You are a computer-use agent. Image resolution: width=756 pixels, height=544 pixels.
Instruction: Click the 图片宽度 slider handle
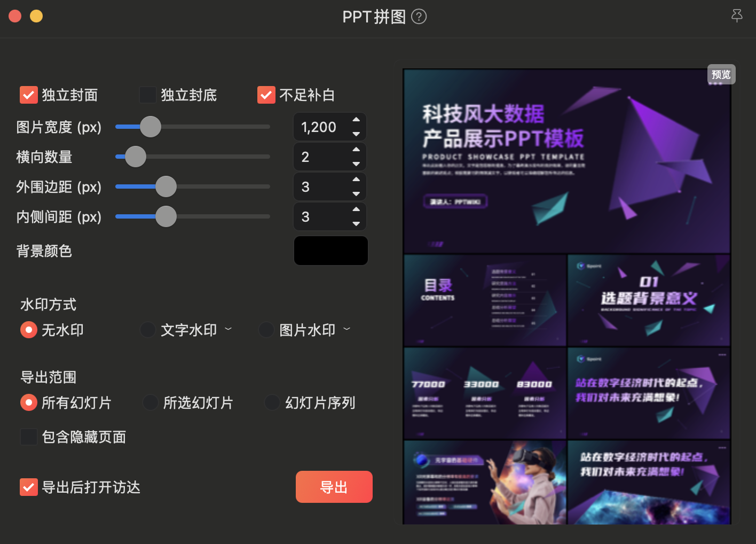coord(151,127)
